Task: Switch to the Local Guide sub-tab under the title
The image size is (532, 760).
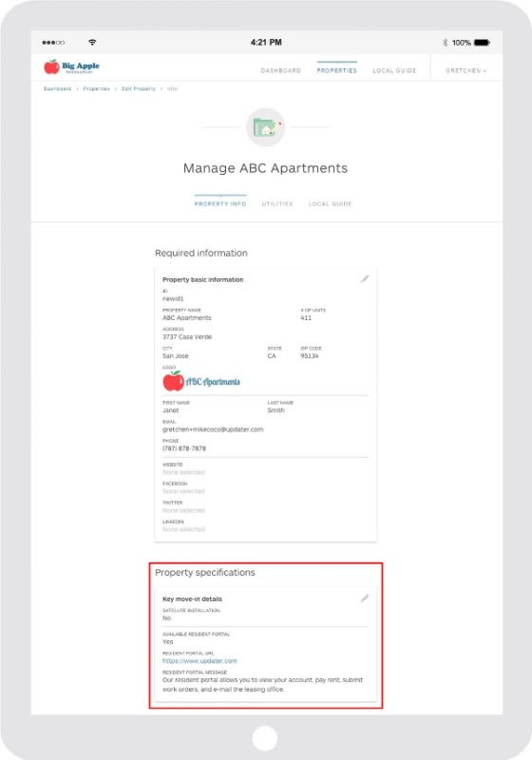Action: pyautogui.click(x=331, y=204)
